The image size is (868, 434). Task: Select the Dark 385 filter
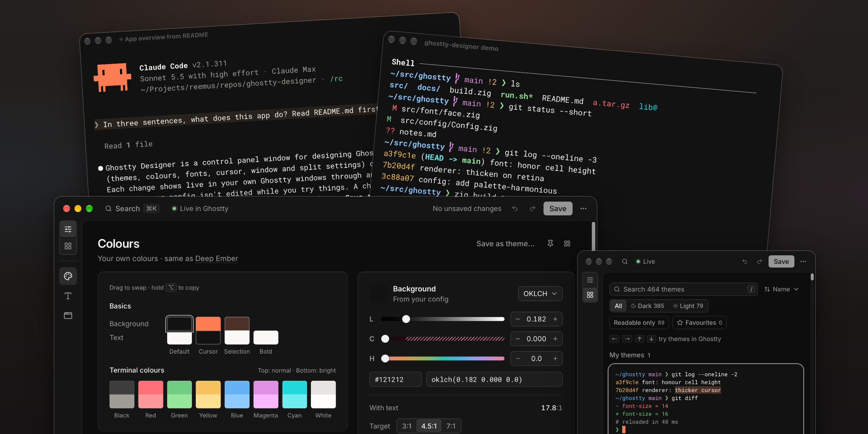(647, 306)
